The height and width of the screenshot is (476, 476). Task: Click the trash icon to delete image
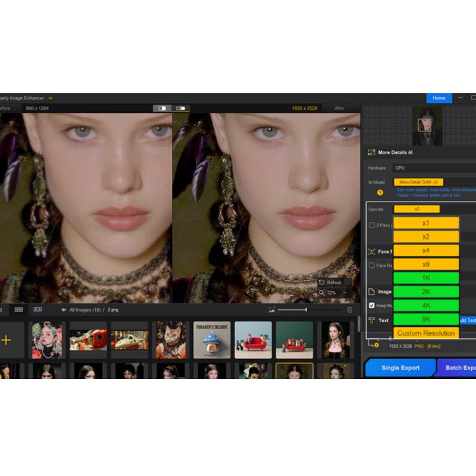pyautogui.click(x=350, y=310)
